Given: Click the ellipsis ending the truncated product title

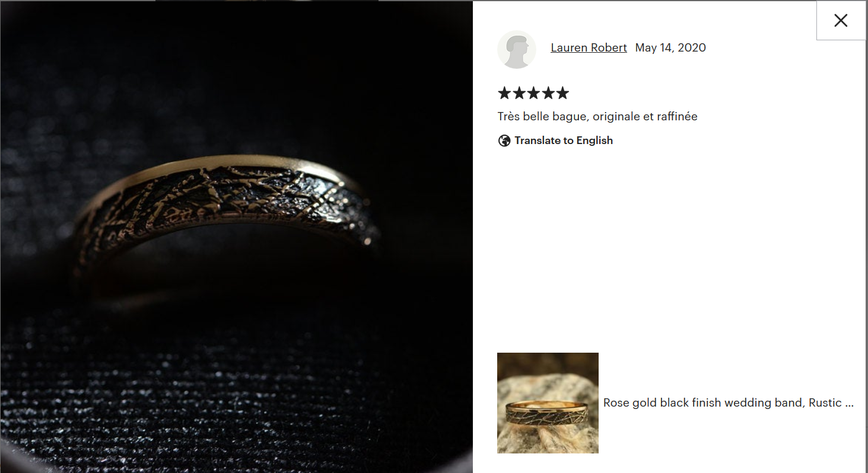Looking at the screenshot, I should click(849, 403).
